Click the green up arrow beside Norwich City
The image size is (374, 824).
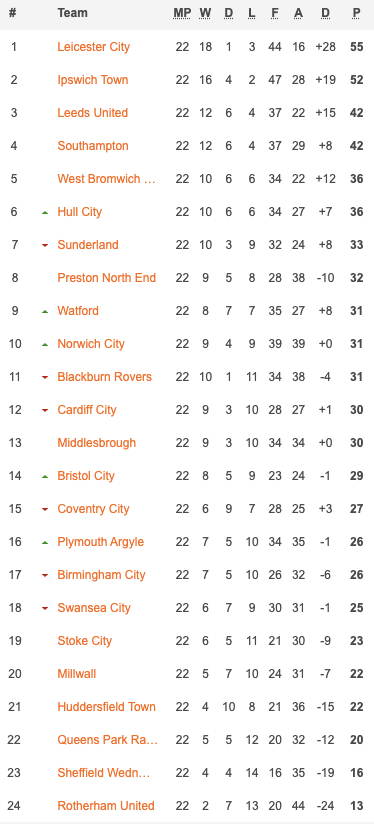pyautogui.click(x=45, y=344)
